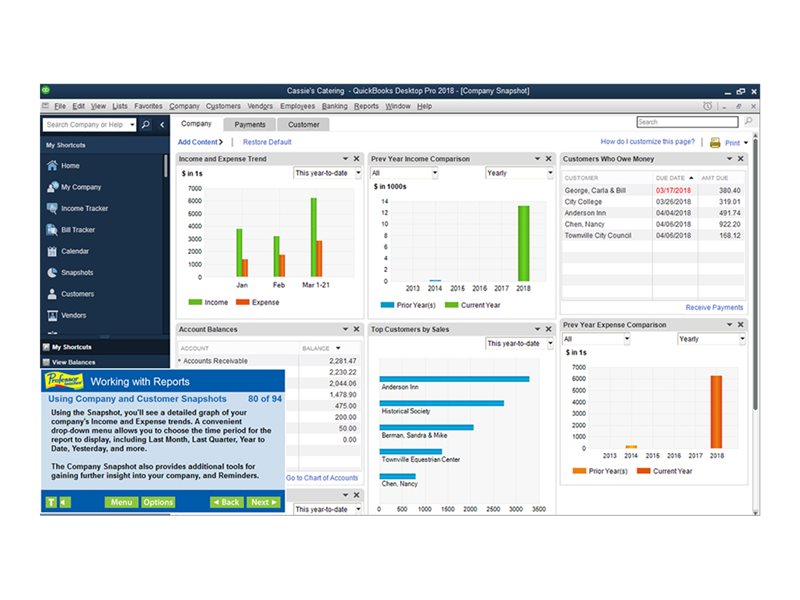Switch to the Payments tab
The height and width of the screenshot is (600, 800).
click(250, 125)
